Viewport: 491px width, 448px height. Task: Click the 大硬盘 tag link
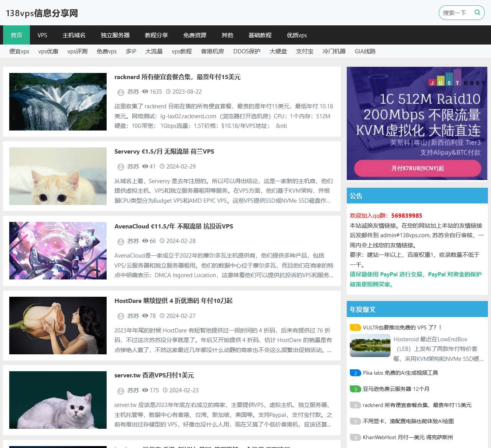coord(278,51)
